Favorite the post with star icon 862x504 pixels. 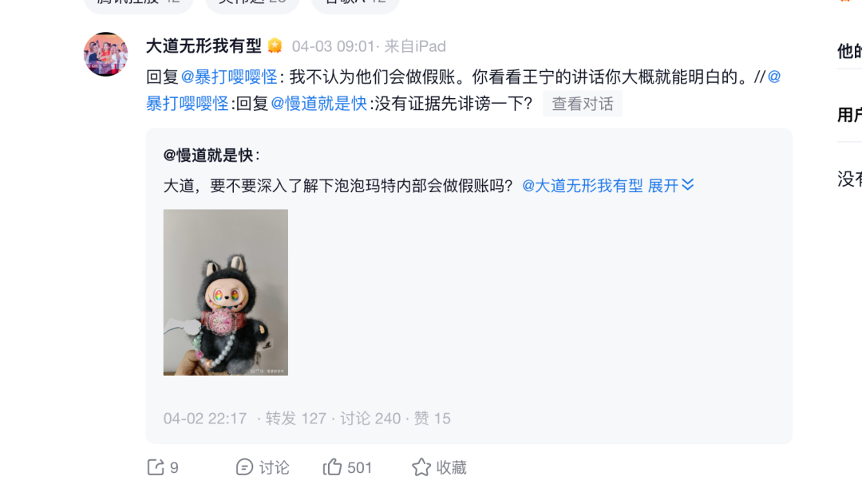point(421,467)
